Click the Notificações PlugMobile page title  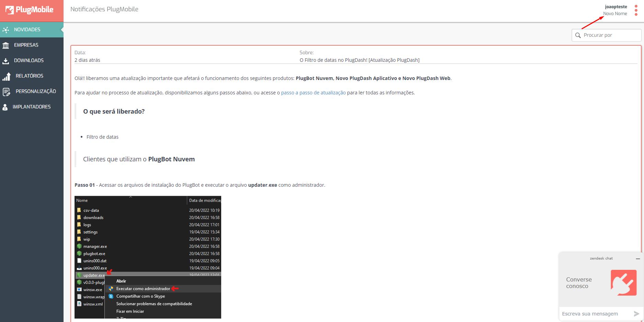point(104,9)
